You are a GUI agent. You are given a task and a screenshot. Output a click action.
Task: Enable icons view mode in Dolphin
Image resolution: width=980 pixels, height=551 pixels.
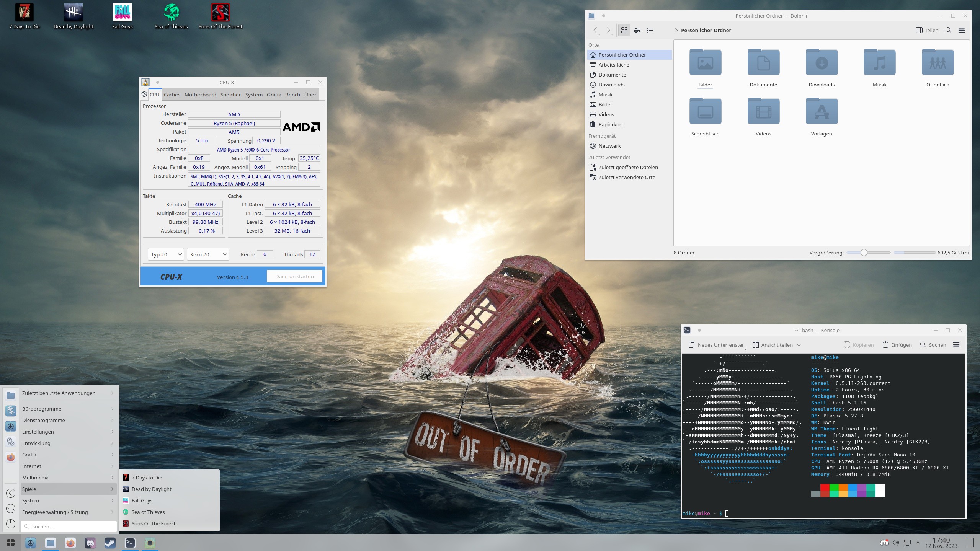pyautogui.click(x=624, y=30)
